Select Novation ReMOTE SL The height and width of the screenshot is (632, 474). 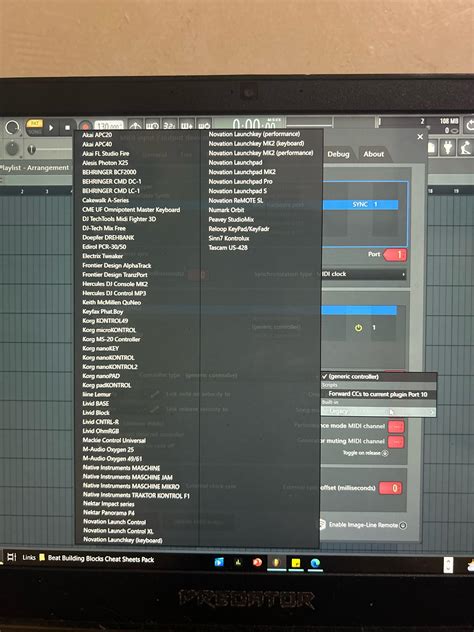pos(235,200)
